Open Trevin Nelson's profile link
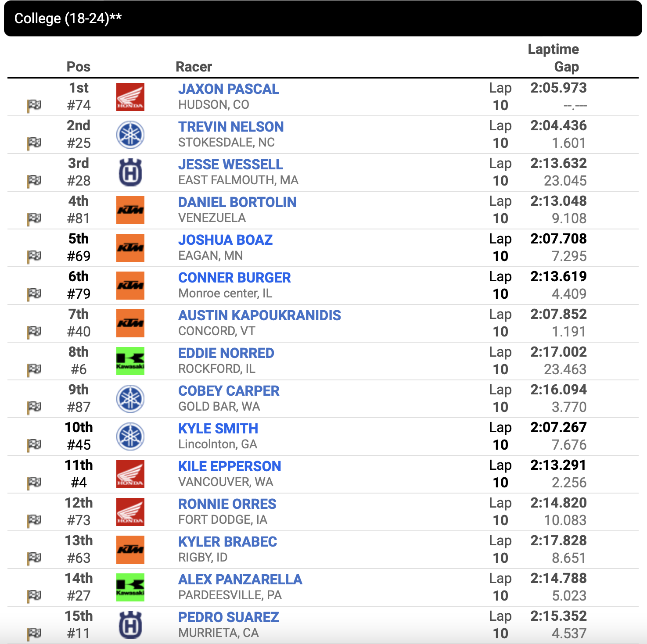The height and width of the screenshot is (644, 647). pyautogui.click(x=231, y=127)
